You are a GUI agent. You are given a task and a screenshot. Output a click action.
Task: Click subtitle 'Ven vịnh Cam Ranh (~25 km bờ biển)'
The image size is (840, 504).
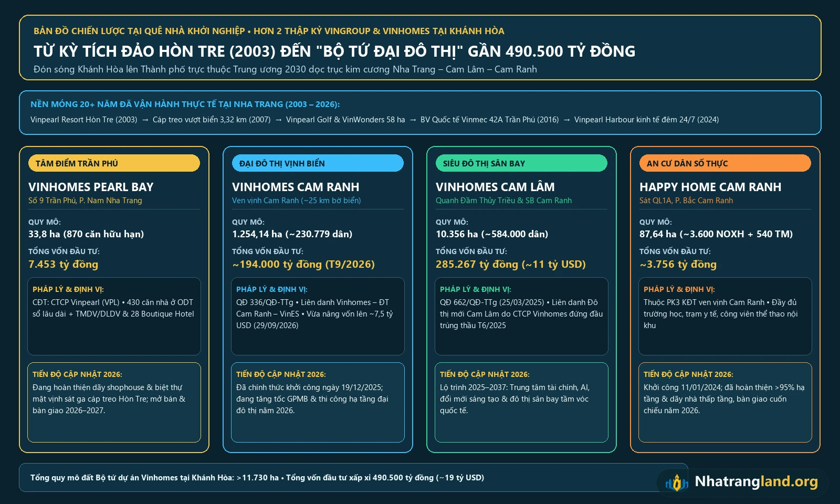(x=297, y=201)
